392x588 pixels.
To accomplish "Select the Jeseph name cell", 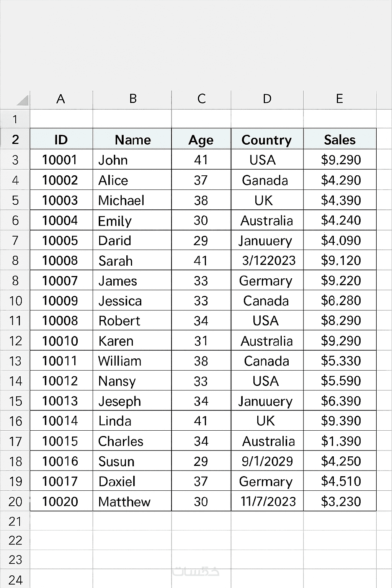I will [x=132, y=401].
